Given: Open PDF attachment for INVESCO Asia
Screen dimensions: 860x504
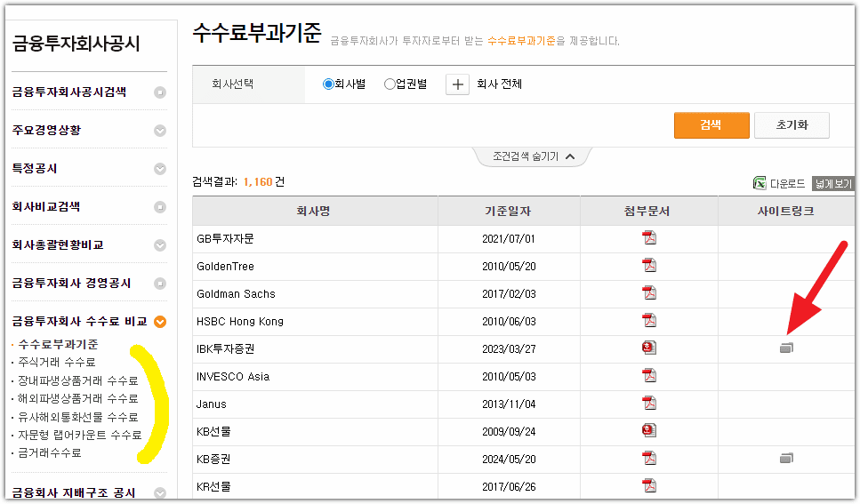Looking at the screenshot, I should coord(649,376).
